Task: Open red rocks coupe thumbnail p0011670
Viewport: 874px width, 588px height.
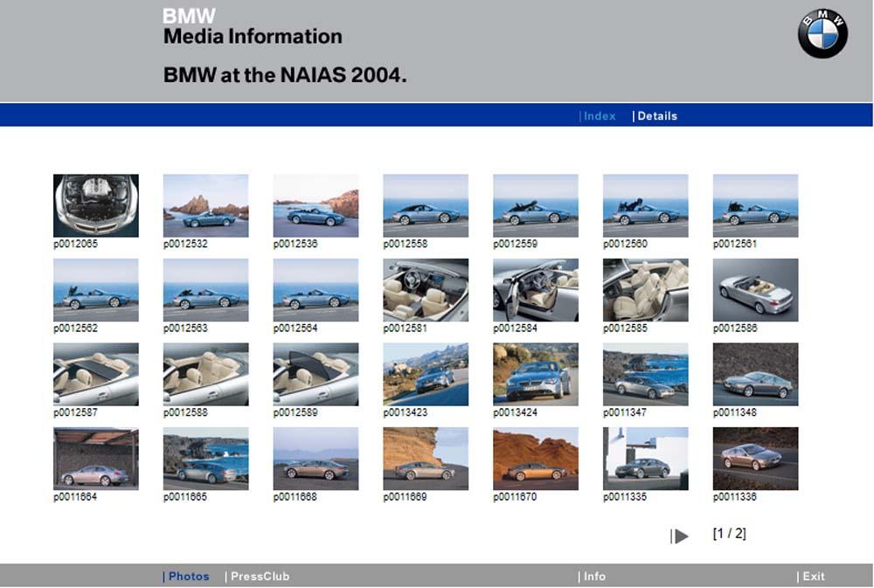Action: 536,459
